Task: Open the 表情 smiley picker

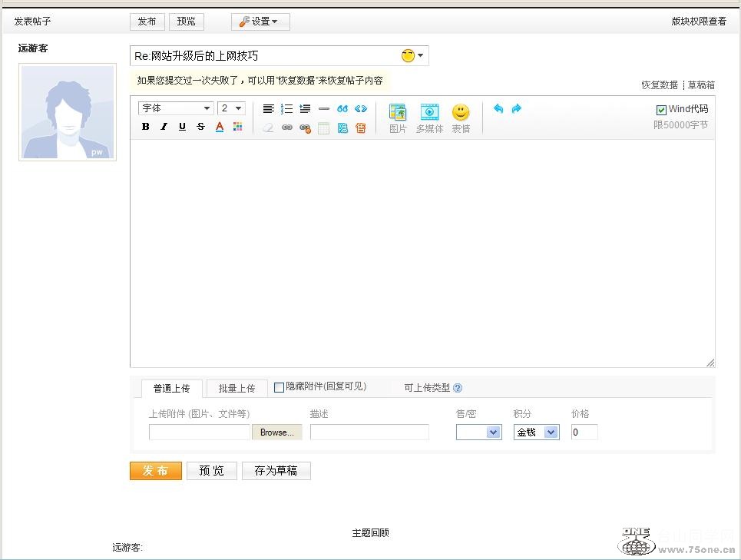Action: [x=461, y=118]
